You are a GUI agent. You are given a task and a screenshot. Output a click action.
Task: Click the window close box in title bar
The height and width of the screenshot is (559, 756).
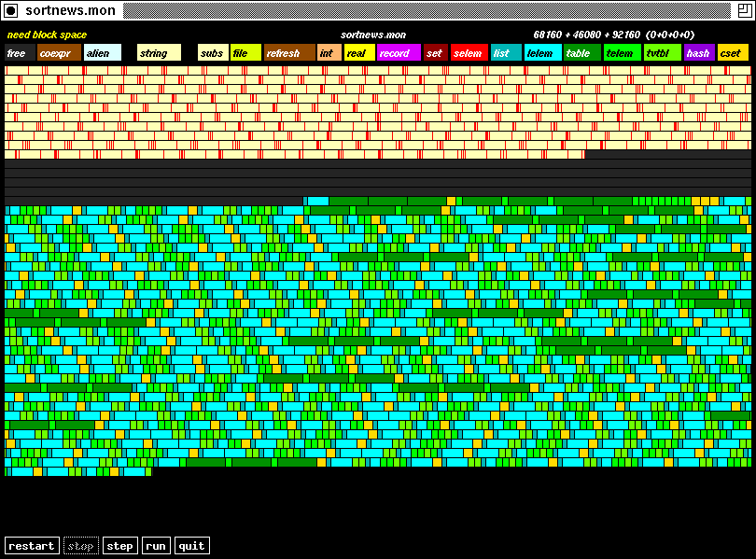(11, 10)
